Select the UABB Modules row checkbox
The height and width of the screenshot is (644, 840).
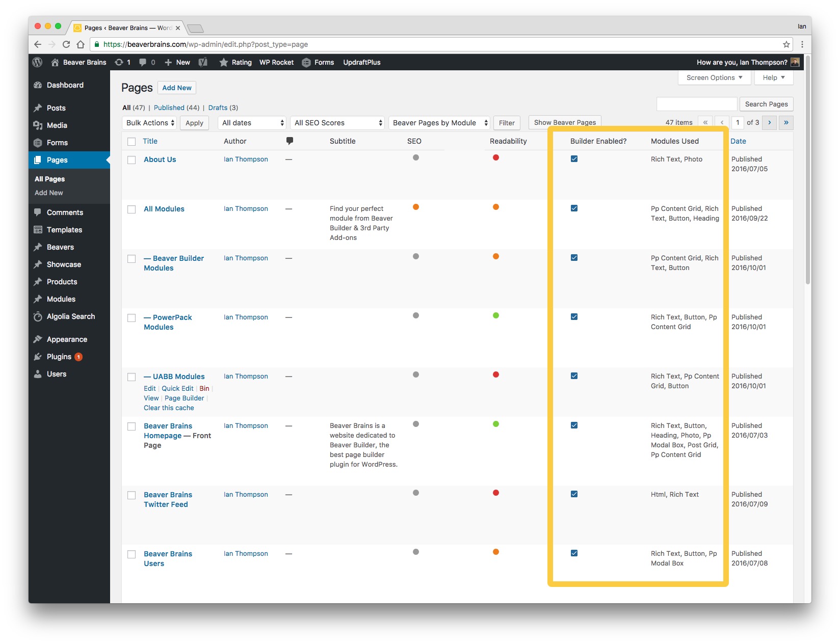coord(132,377)
